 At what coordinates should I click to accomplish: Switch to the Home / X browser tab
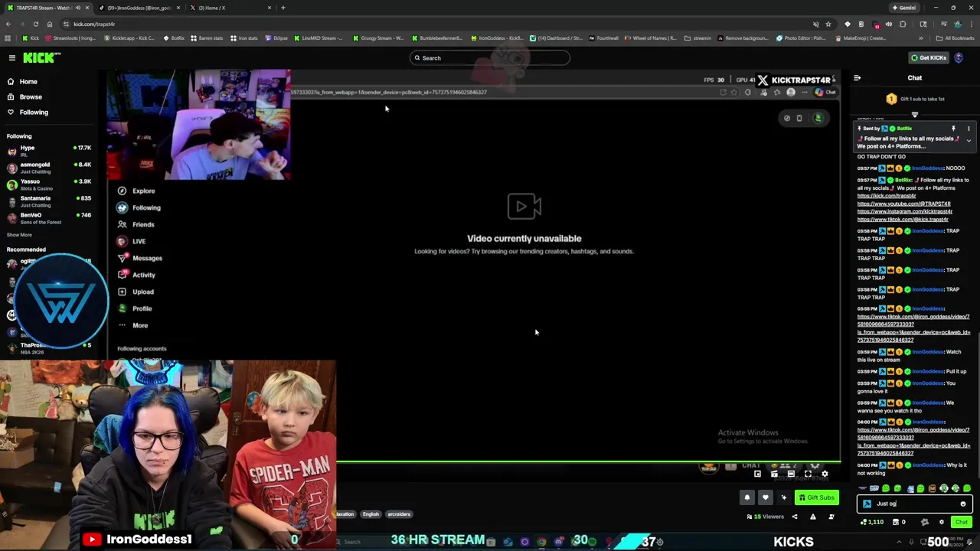point(230,8)
